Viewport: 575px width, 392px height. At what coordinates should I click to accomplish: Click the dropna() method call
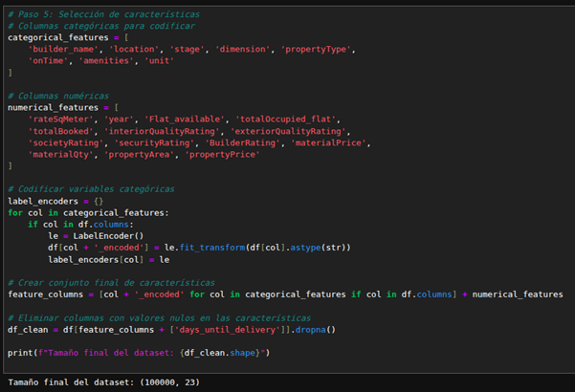(316, 330)
